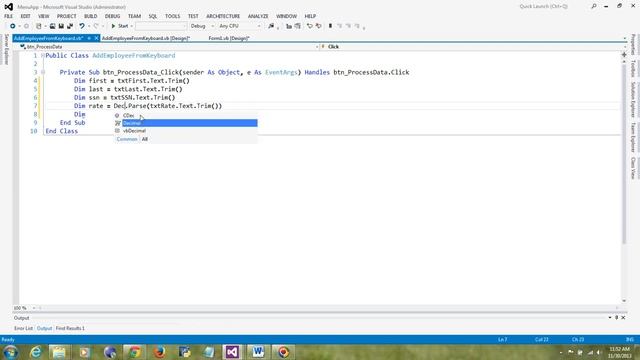Open the Solution Explorer side panel

[x=633, y=100]
